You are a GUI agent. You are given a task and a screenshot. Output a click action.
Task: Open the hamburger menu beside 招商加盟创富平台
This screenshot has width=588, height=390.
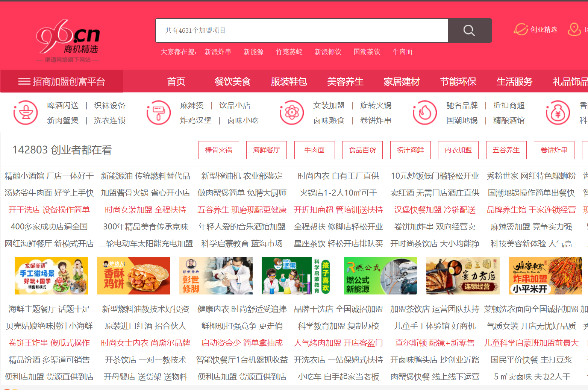[24, 81]
